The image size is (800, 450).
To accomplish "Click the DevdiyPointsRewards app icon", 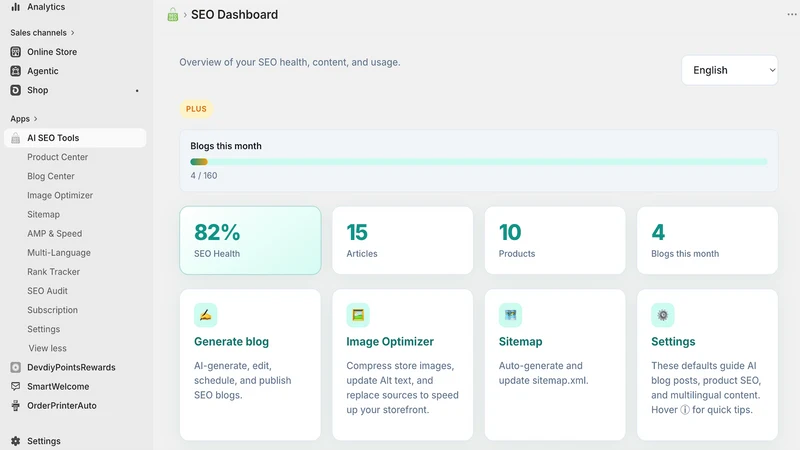I will (x=16, y=367).
